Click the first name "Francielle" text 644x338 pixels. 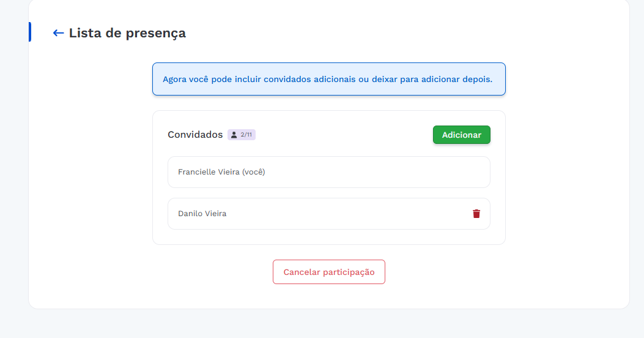(x=196, y=172)
